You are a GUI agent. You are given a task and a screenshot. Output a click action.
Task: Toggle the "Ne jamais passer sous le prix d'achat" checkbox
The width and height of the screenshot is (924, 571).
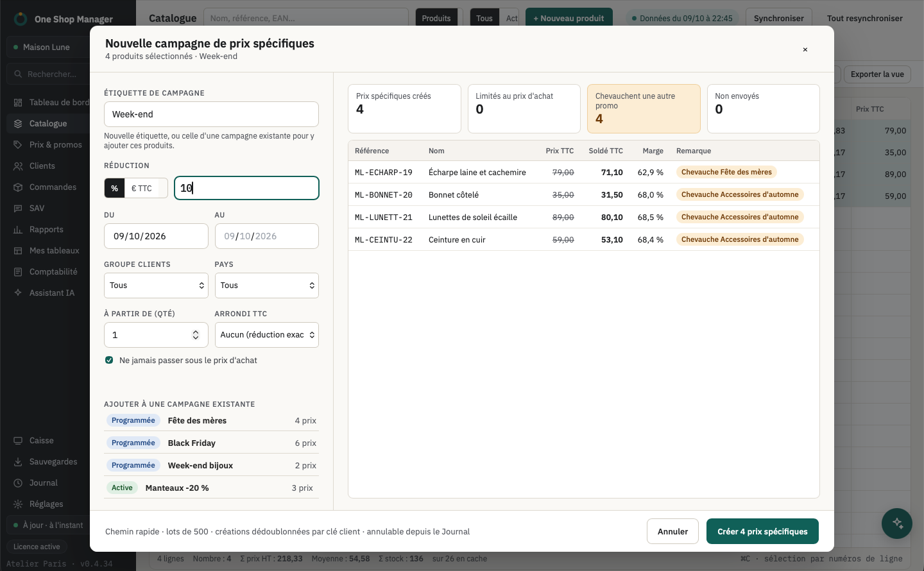109,361
